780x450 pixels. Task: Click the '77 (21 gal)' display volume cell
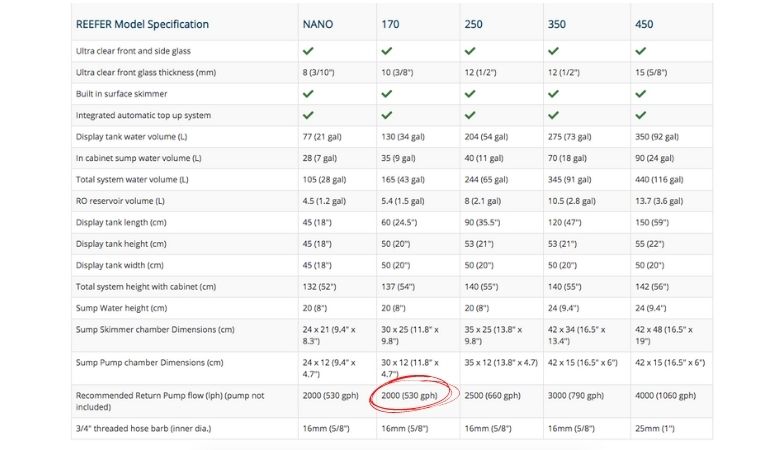(x=322, y=137)
